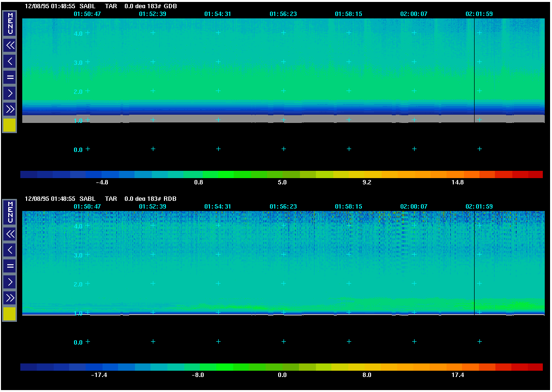Open the MENU button of the lower RDB panel
552x392 pixels.
tap(10, 212)
